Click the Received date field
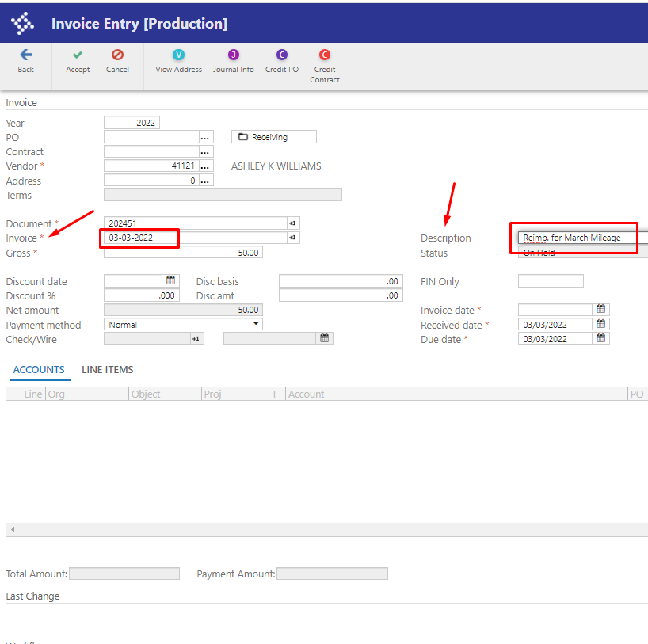Viewport: 648px width, 644px height. (x=555, y=324)
